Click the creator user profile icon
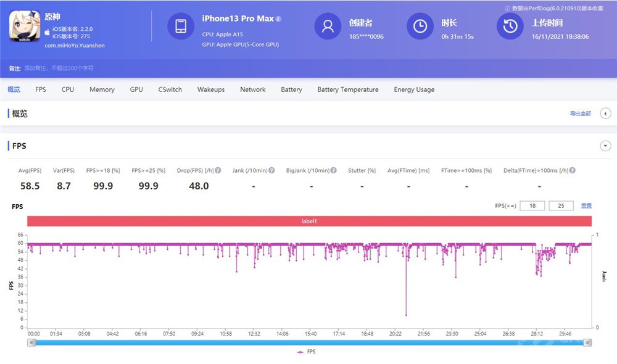 pyautogui.click(x=328, y=26)
